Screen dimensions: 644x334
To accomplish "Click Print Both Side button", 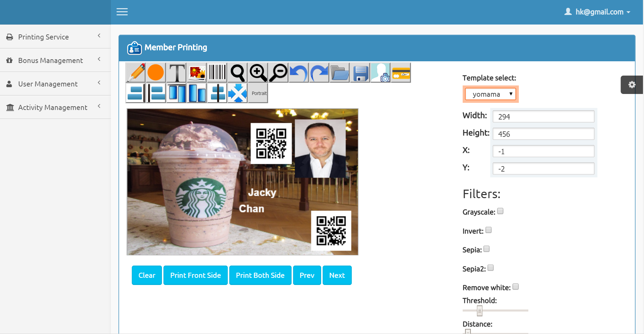I will [x=260, y=275].
